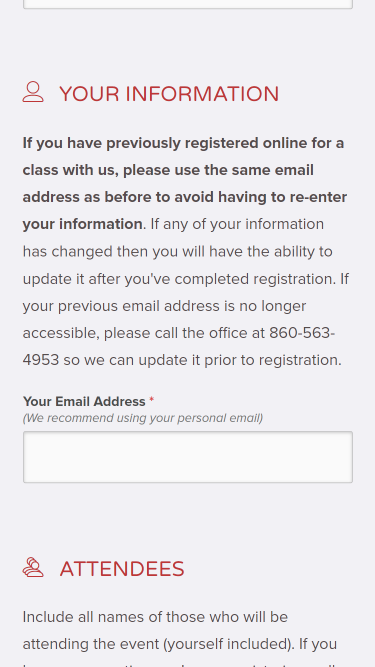The image size is (375, 667).
Task: Select the YOUR INFORMATION heading text
Action: click(x=169, y=94)
